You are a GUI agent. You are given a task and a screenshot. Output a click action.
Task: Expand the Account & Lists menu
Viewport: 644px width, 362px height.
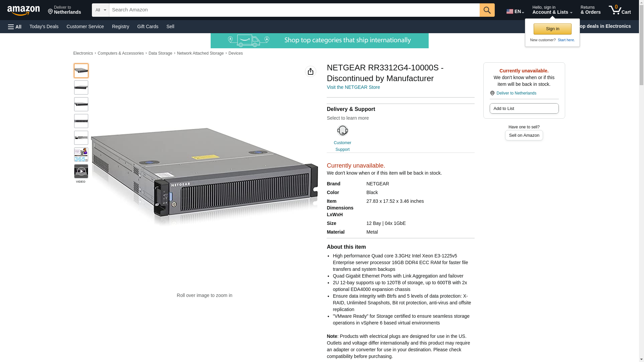pyautogui.click(x=552, y=10)
